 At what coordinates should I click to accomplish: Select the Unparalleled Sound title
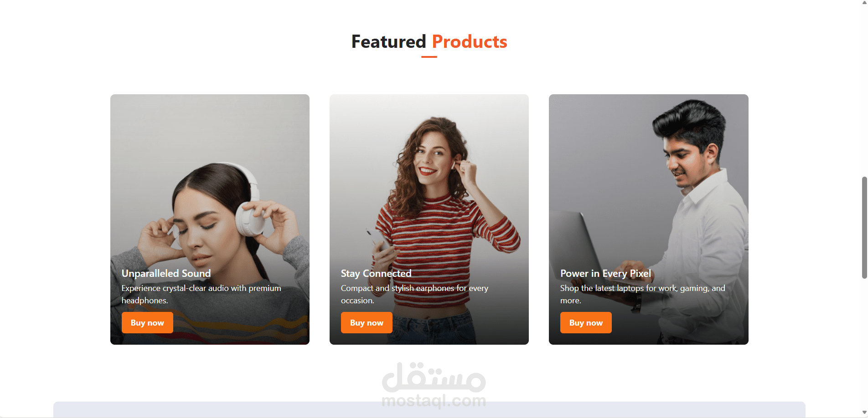166,273
